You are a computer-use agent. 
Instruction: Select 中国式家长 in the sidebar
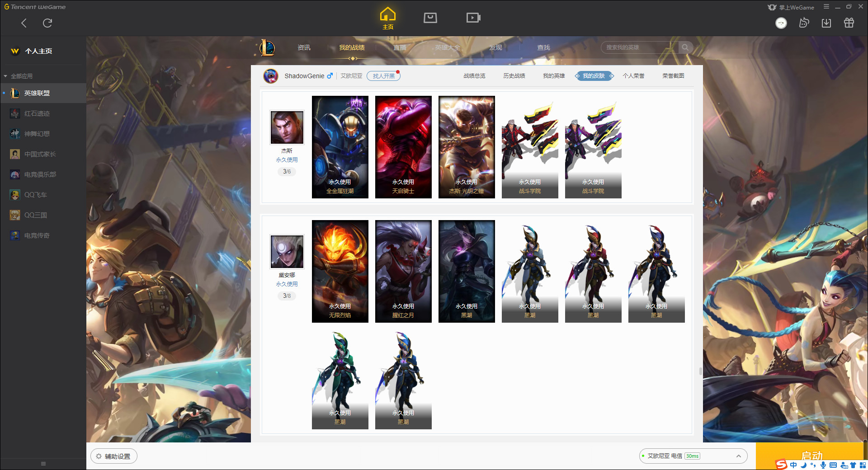coord(43,154)
